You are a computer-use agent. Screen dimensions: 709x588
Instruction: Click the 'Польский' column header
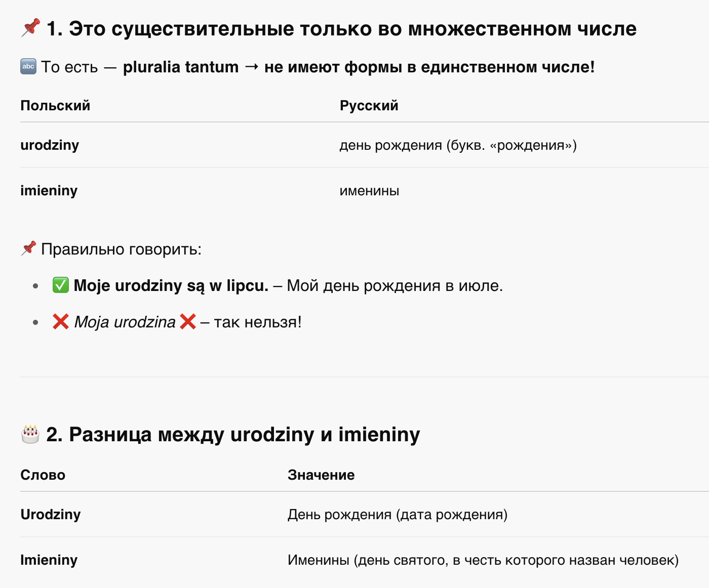[55, 105]
